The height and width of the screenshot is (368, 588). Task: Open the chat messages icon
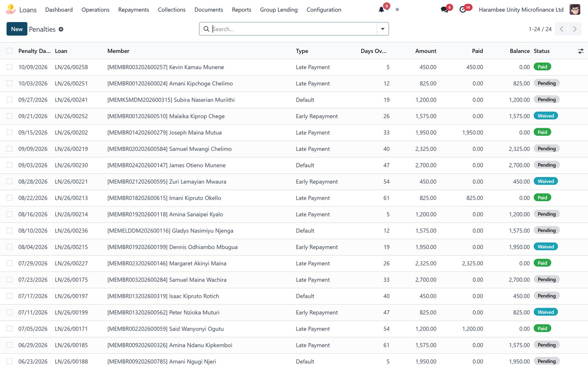coord(444,10)
